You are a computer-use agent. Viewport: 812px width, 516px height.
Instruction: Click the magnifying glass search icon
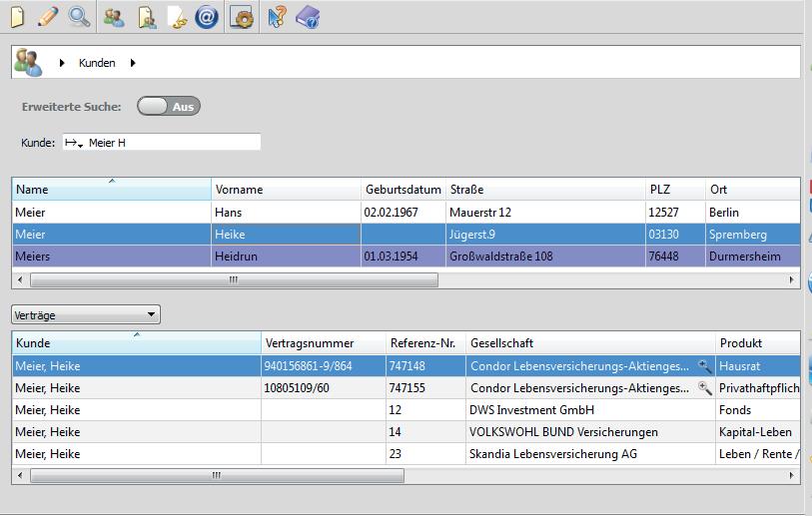(x=79, y=17)
